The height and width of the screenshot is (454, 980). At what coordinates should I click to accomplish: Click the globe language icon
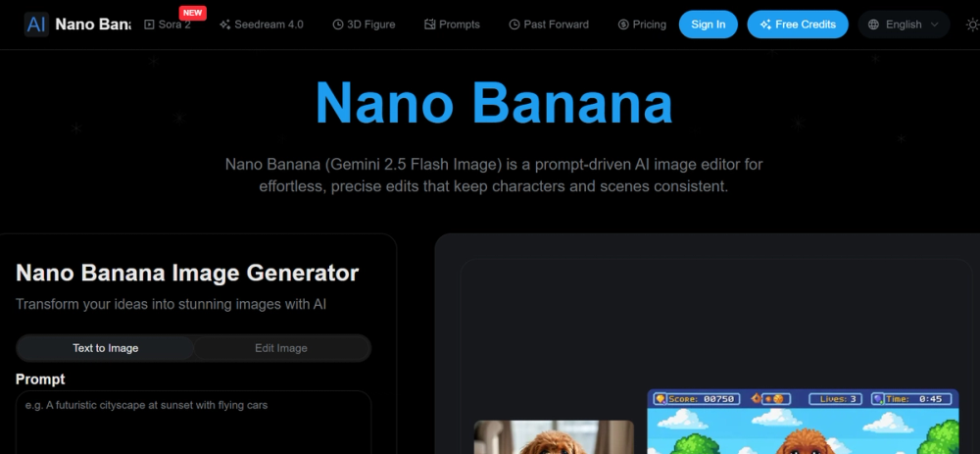coord(873,25)
